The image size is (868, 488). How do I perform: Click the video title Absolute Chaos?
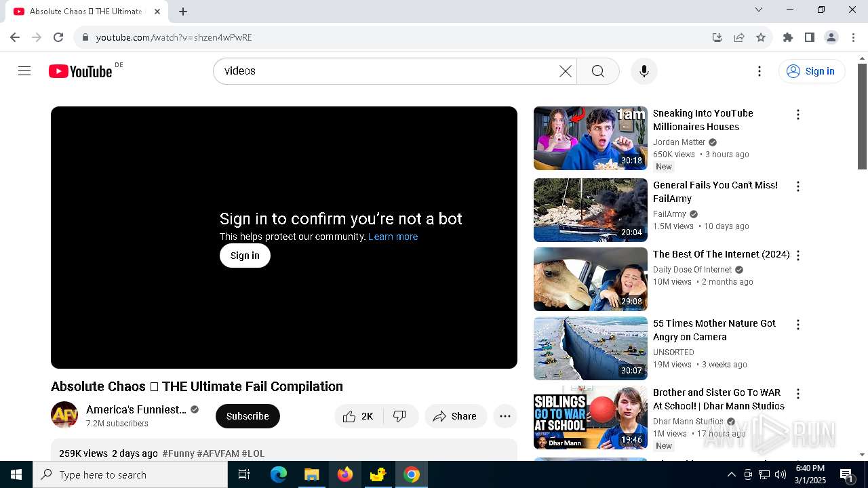(197, 386)
